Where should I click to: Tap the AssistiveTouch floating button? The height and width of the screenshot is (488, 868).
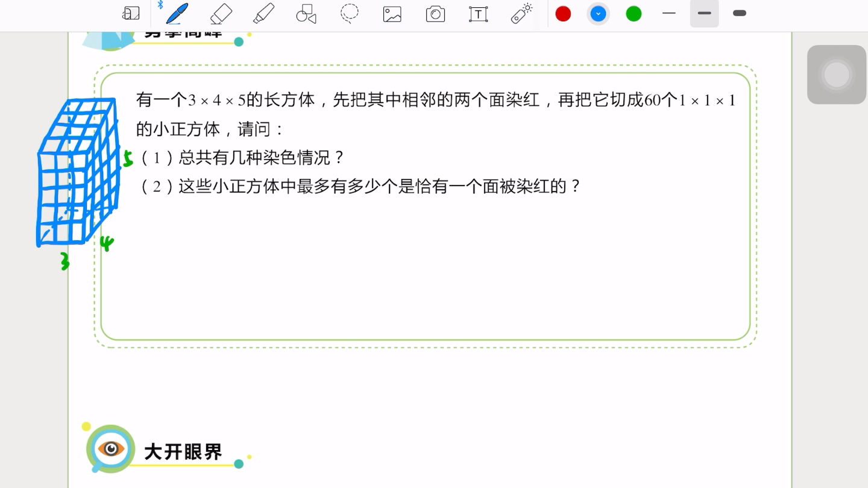pyautogui.click(x=837, y=75)
